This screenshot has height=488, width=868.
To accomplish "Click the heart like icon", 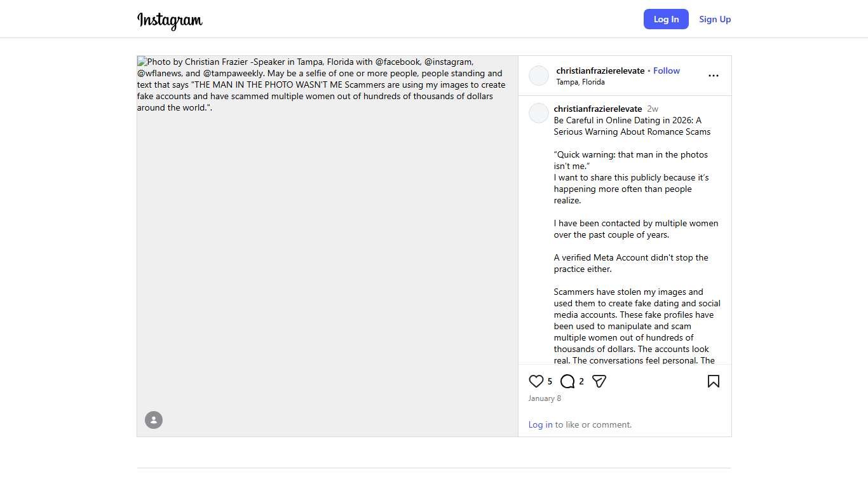I will [536, 381].
